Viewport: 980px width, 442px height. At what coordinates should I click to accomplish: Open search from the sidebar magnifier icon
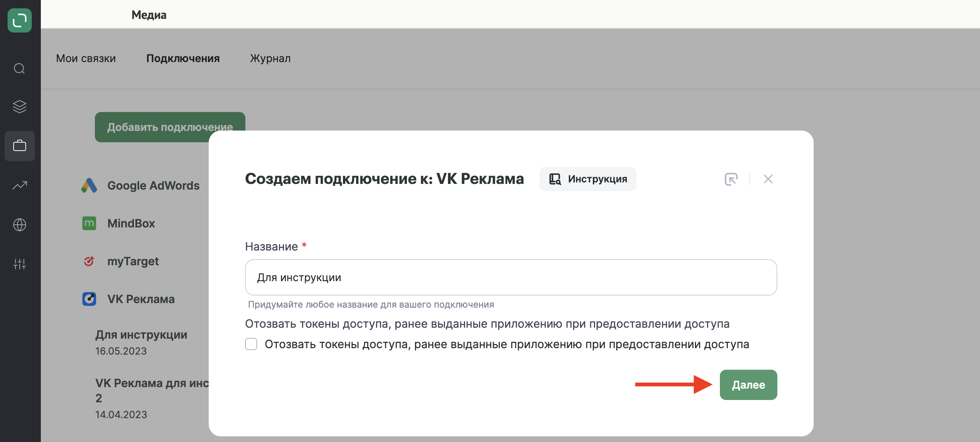(19, 68)
